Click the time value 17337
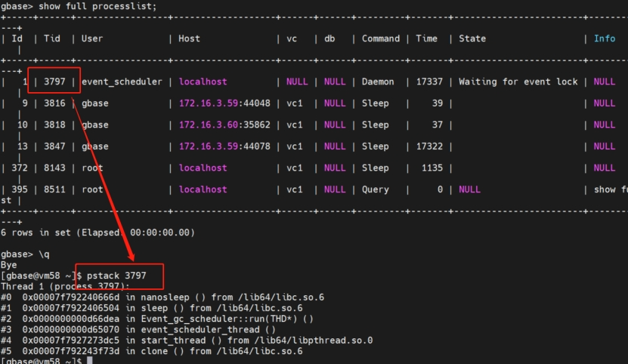The image size is (628, 364). coord(429,82)
